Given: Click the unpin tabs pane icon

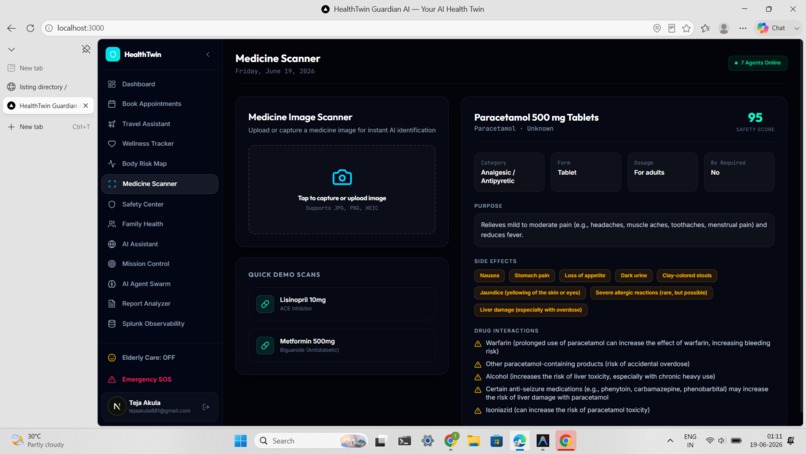Looking at the screenshot, I should [86, 49].
